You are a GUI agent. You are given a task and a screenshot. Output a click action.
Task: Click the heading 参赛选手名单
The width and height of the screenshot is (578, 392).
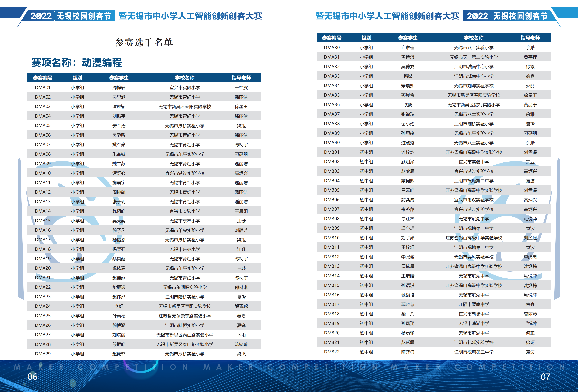pos(144,42)
